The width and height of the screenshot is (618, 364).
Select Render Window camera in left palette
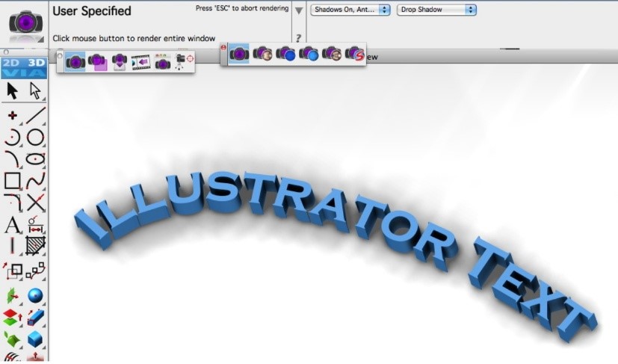(75, 62)
